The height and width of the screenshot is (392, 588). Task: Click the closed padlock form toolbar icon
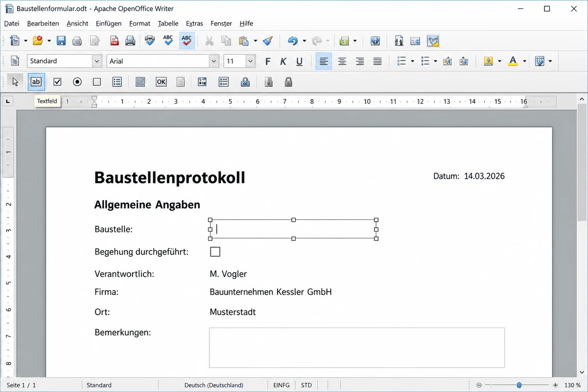pos(288,82)
